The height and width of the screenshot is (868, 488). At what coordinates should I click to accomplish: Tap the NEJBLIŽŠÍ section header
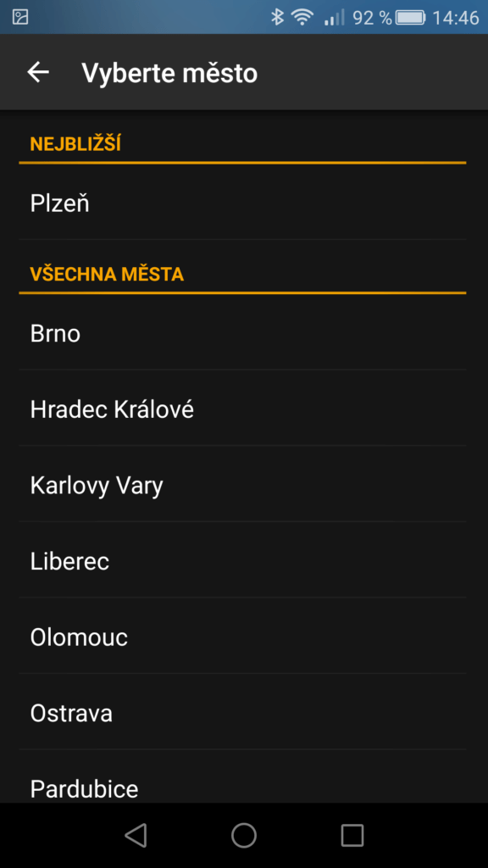tap(75, 144)
